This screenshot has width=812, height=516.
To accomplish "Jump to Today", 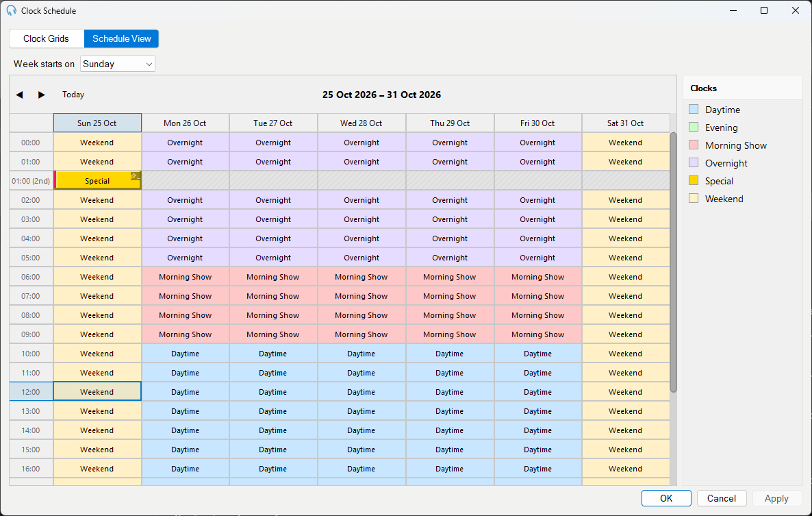I will (73, 95).
